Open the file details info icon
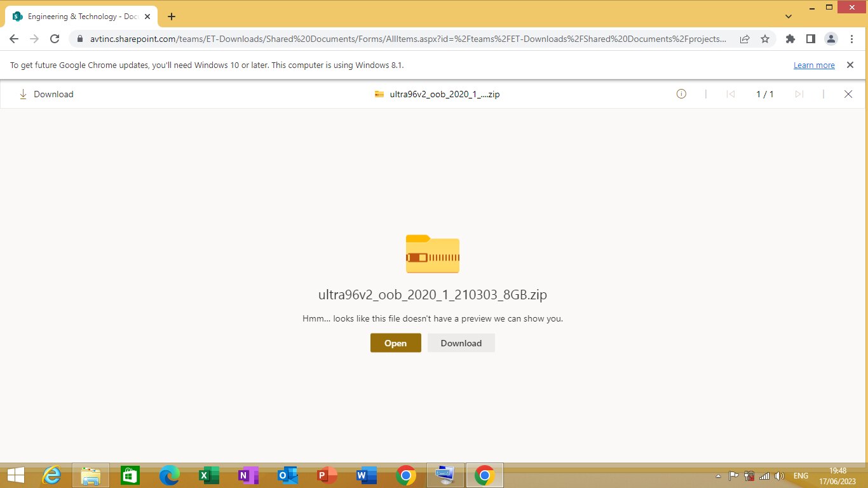Screen dimensions: 868x488 click(x=681, y=94)
